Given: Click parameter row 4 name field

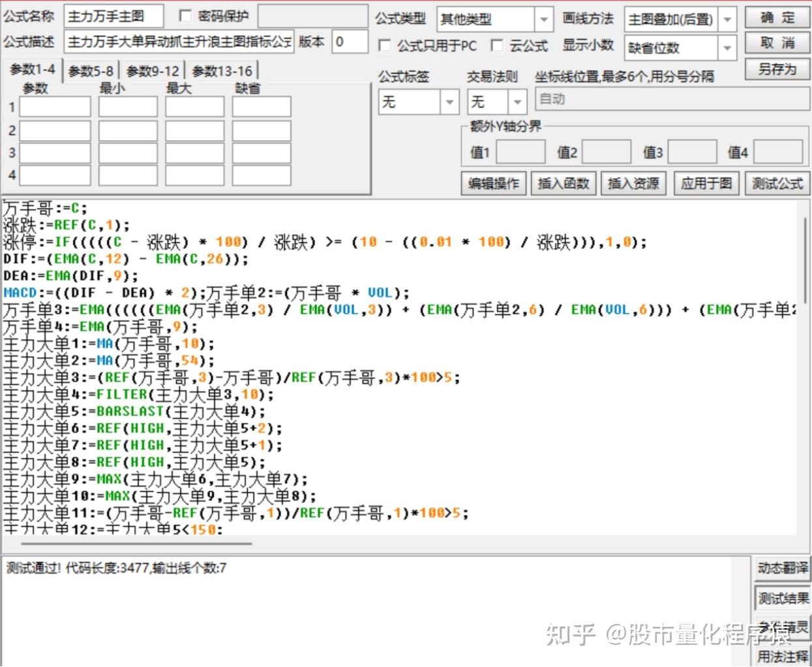Looking at the screenshot, I should [x=55, y=175].
